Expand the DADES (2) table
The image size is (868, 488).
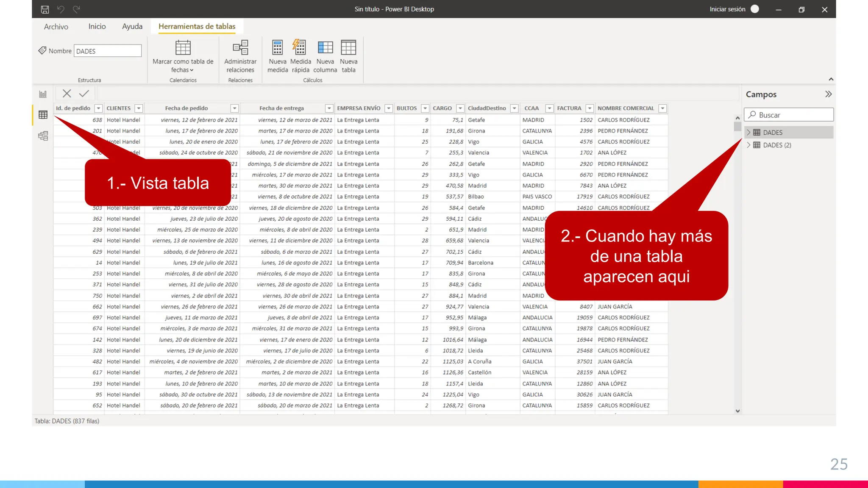tap(748, 145)
